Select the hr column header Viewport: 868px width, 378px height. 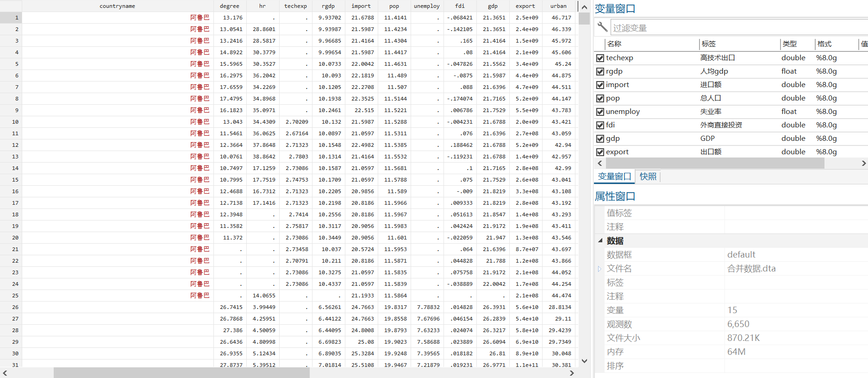pyautogui.click(x=262, y=6)
